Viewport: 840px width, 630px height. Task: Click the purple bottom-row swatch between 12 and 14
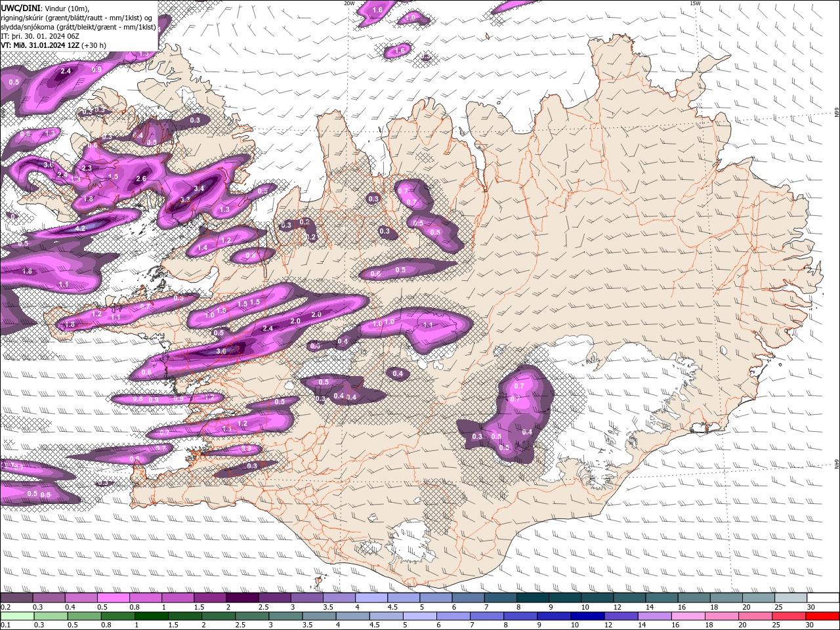620,616
